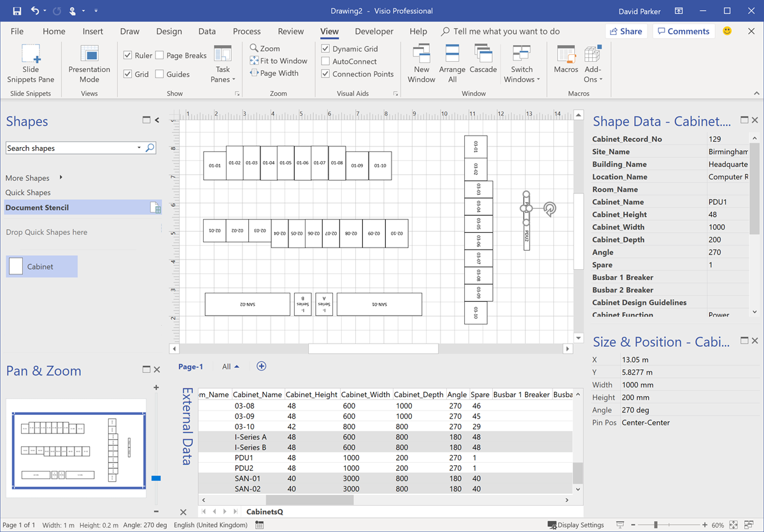764x532 pixels.
Task: Toggle the Ruler checkbox off
Action: tap(127, 55)
